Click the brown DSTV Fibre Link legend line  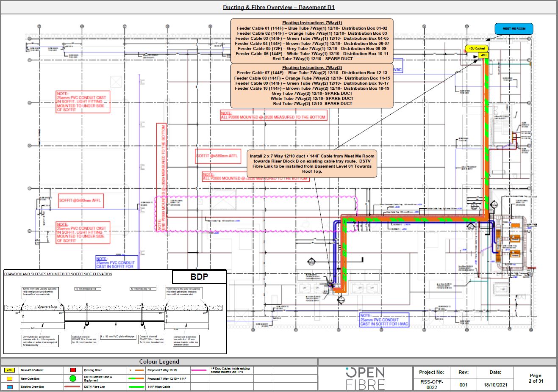coord(73,387)
